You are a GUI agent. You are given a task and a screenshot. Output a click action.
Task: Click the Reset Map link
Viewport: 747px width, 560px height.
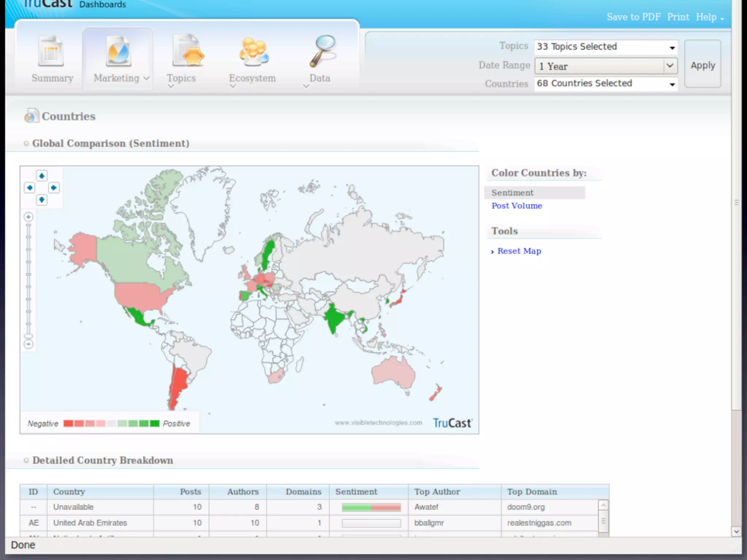point(519,251)
